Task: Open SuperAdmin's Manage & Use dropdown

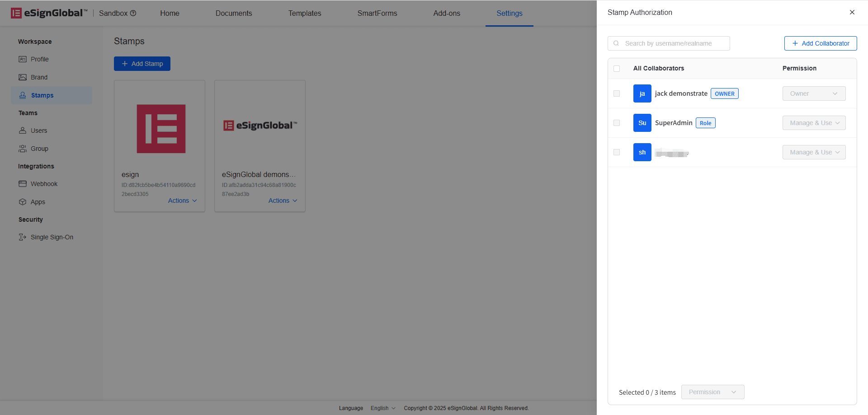Action: coord(814,123)
